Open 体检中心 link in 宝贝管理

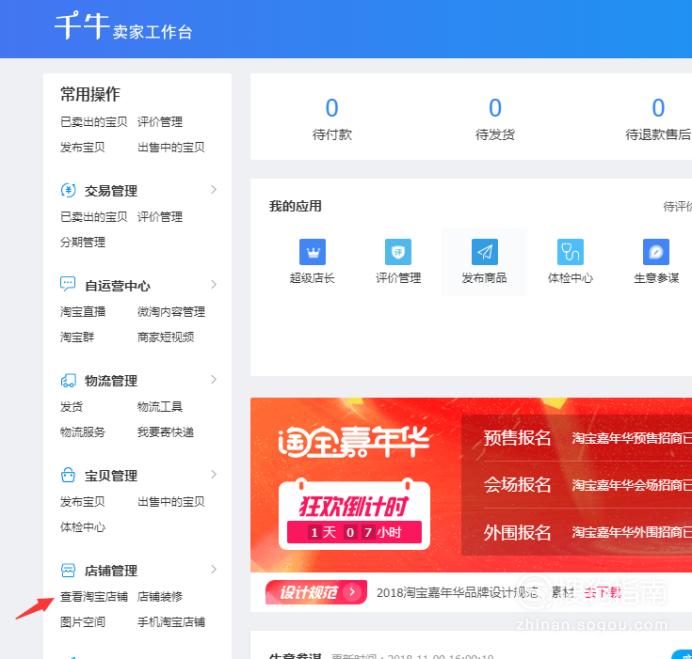pos(83,527)
